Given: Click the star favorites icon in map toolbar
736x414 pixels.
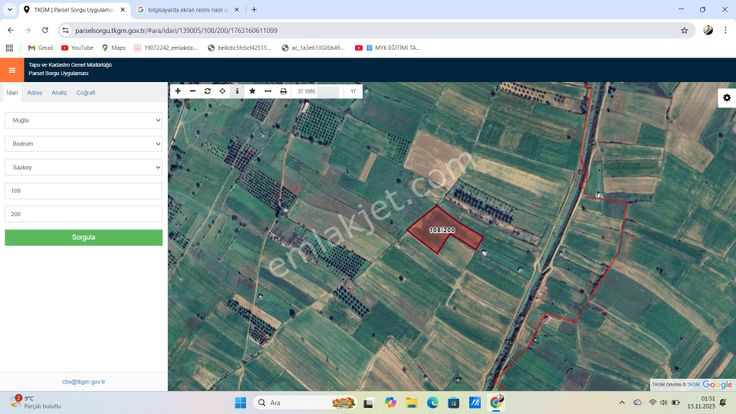Looking at the screenshot, I should 252,91.
